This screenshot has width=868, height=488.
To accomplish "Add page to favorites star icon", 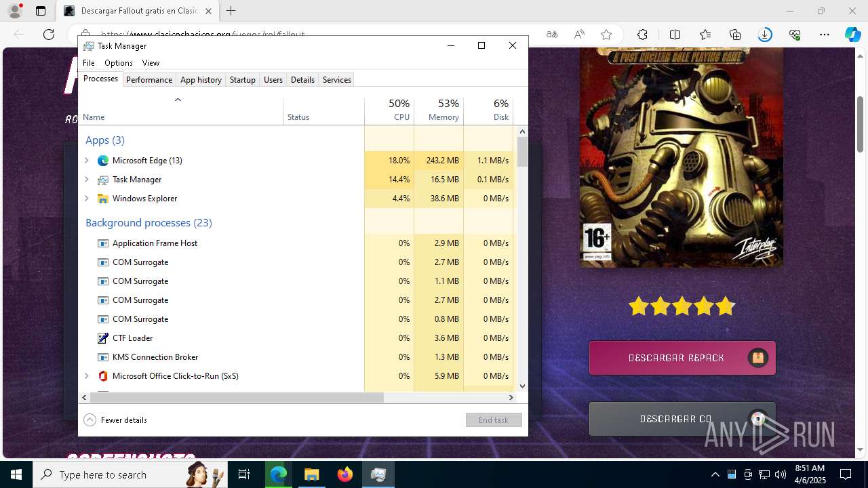I will coord(606,35).
